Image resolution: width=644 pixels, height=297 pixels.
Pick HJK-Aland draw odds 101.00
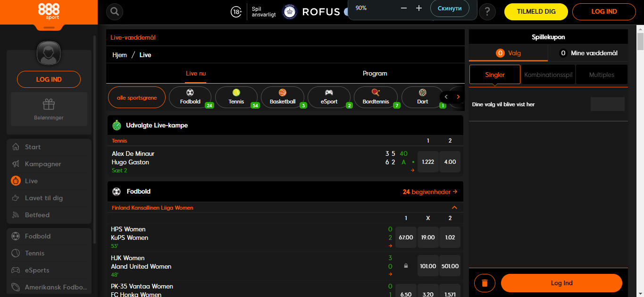pos(428,266)
